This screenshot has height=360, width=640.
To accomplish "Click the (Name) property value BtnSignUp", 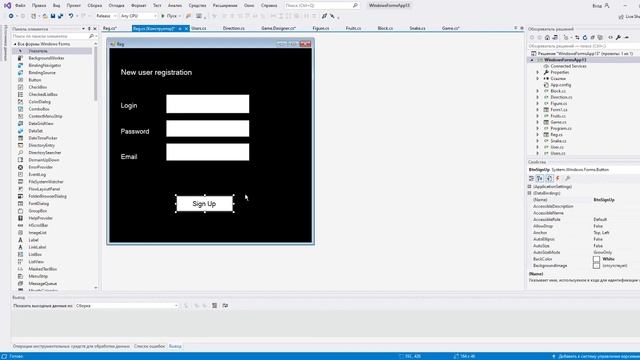I will click(x=604, y=200).
